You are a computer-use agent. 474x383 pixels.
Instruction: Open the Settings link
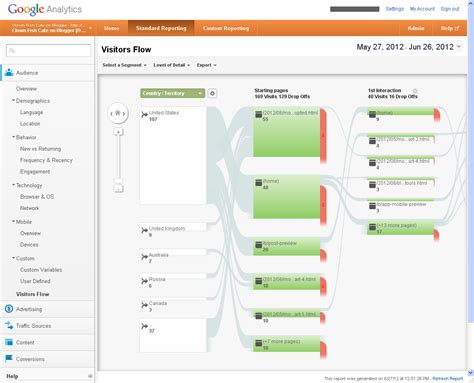tap(395, 9)
